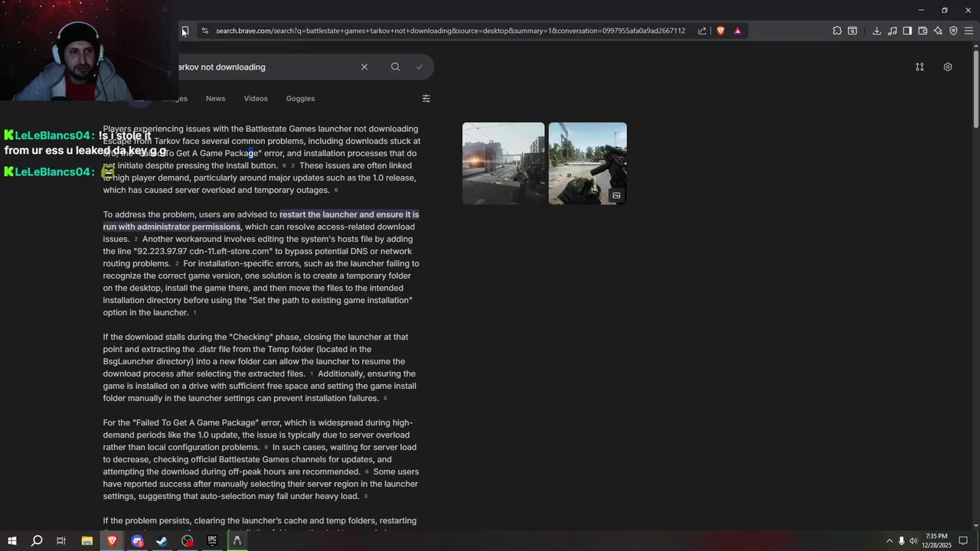Open the media playlist music note icon
This screenshot has height=551, width=980.
tap(892, 31)
